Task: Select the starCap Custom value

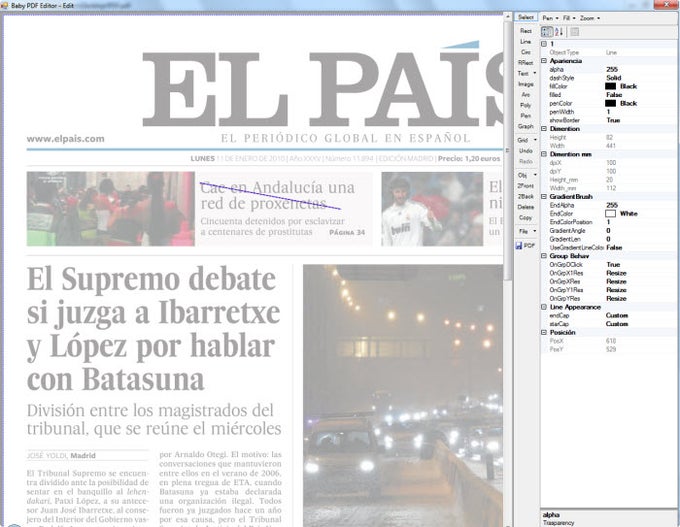Action: click(x=617, y=324)
